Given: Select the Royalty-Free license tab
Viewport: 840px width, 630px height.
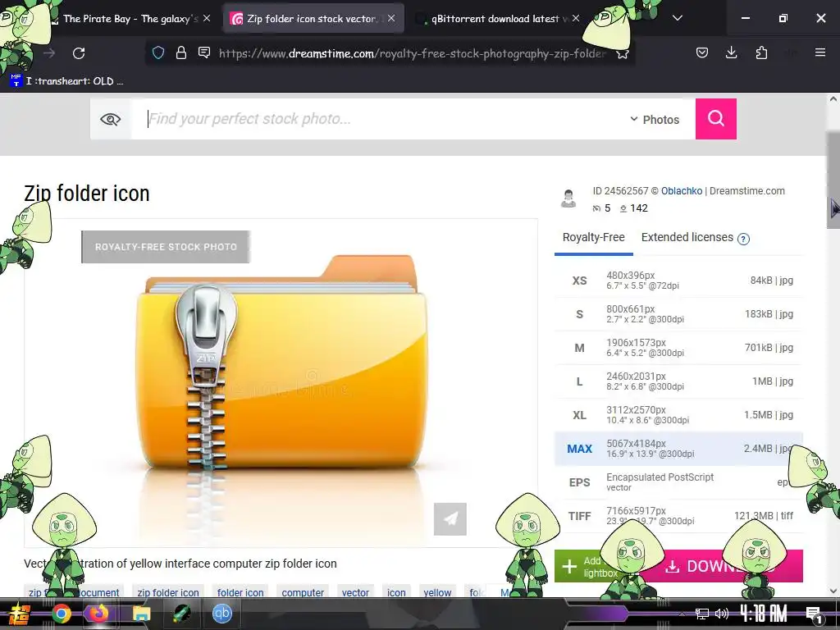Looking at the screenshot, I should [x=594, y=238].
